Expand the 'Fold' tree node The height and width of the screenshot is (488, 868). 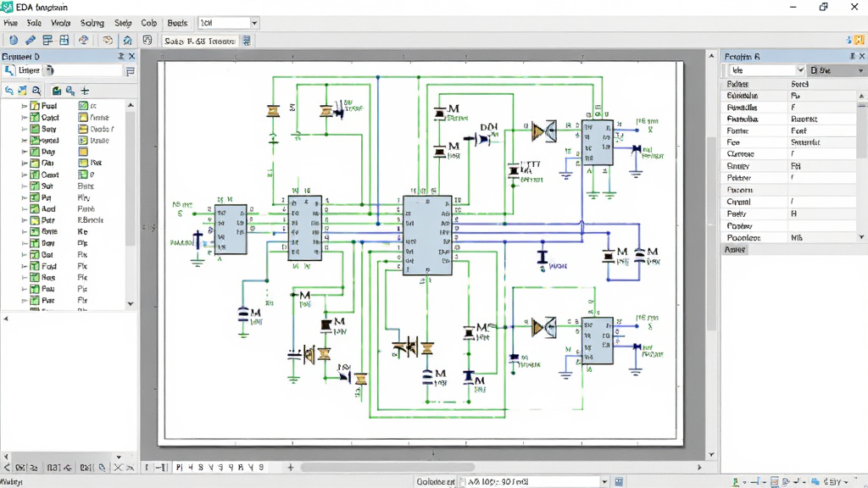(x=25, y=266)
